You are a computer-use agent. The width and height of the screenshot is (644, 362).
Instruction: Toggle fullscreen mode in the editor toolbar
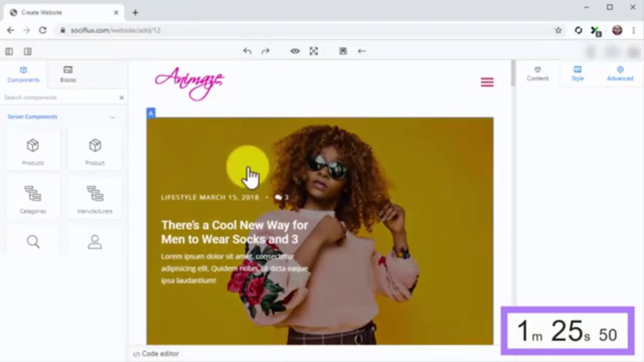tap(313, 51)
